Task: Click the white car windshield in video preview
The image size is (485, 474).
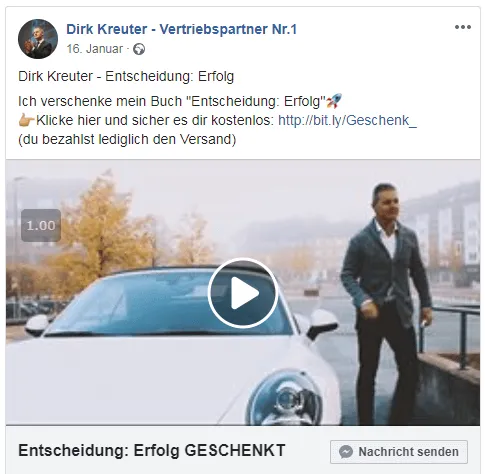Action: [x=167, y=302]
